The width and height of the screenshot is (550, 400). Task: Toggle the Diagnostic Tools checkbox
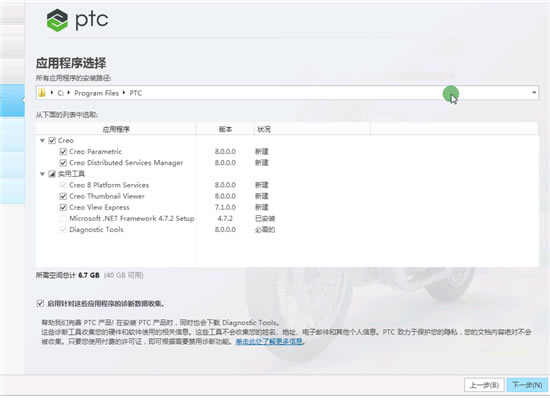click(x=63, y=230)
